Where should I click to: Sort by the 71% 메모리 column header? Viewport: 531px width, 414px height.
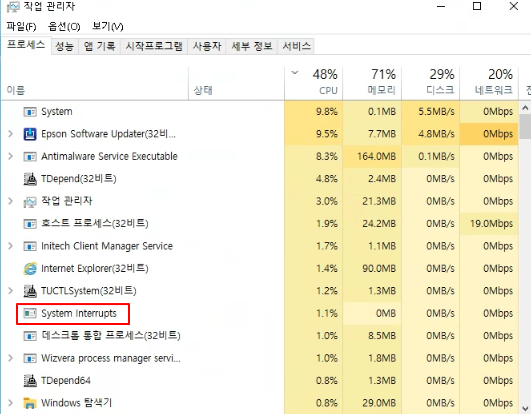point(372,84)
